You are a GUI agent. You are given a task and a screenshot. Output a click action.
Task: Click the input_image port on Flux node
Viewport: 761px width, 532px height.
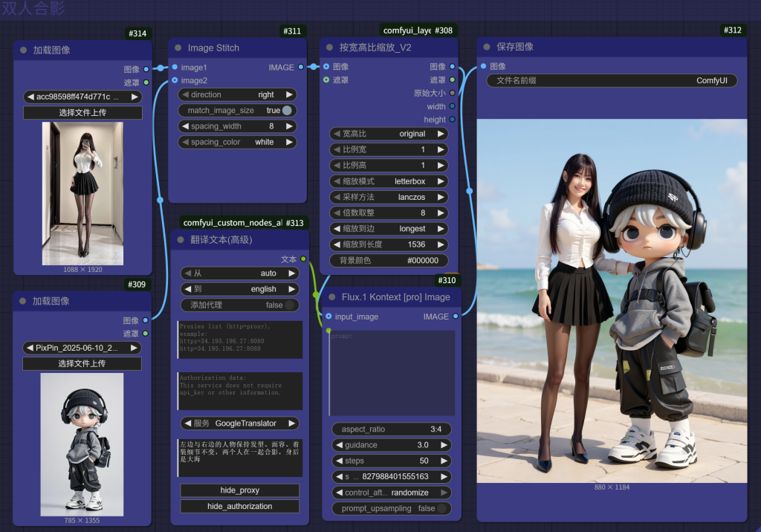tap(328, 317)
